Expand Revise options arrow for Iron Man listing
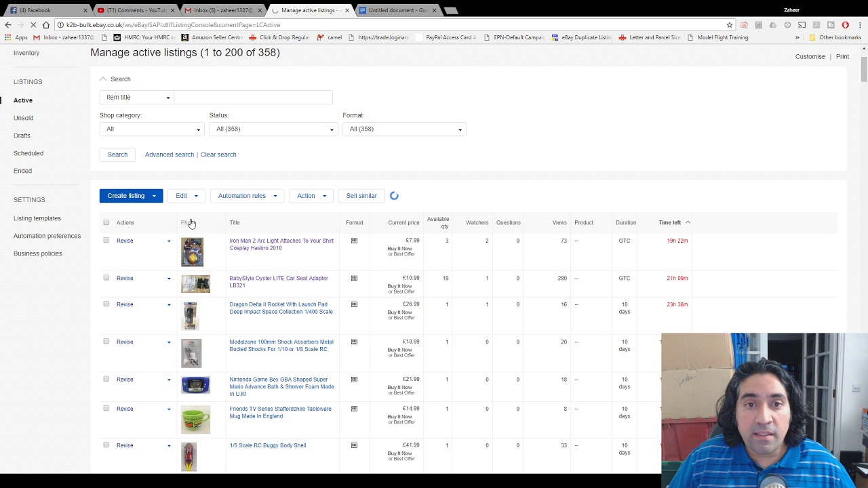Screen dimensions: 868x488 click(169, 241)
